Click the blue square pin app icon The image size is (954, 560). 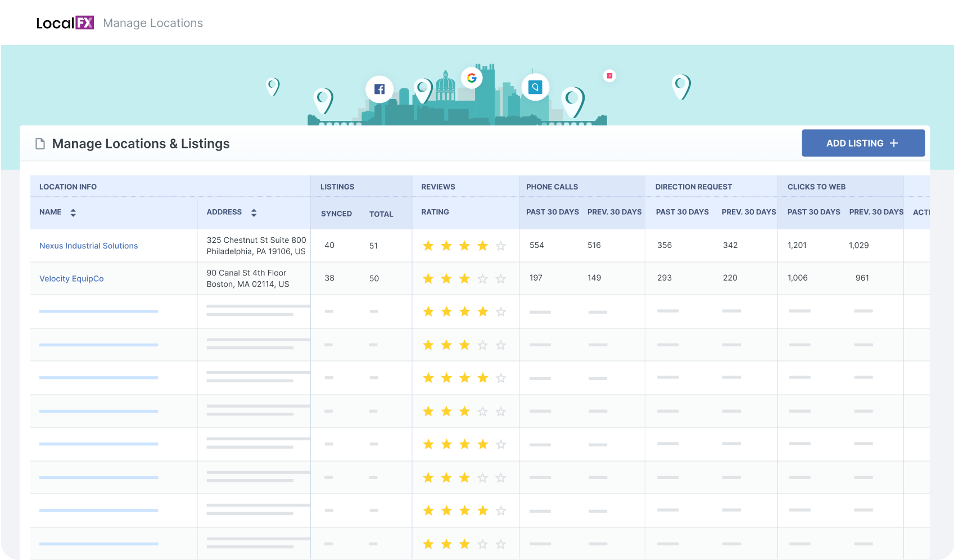coord(535,87)
